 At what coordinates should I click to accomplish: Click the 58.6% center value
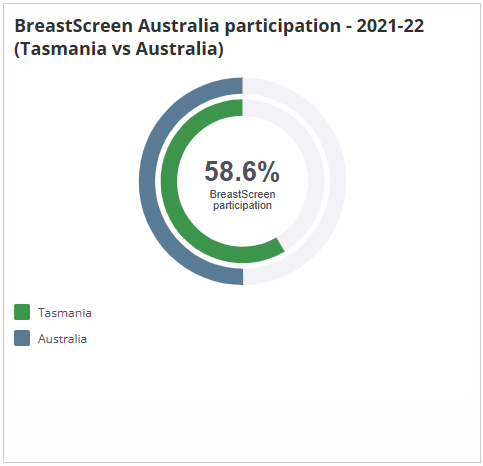click(x=242, y=171)
